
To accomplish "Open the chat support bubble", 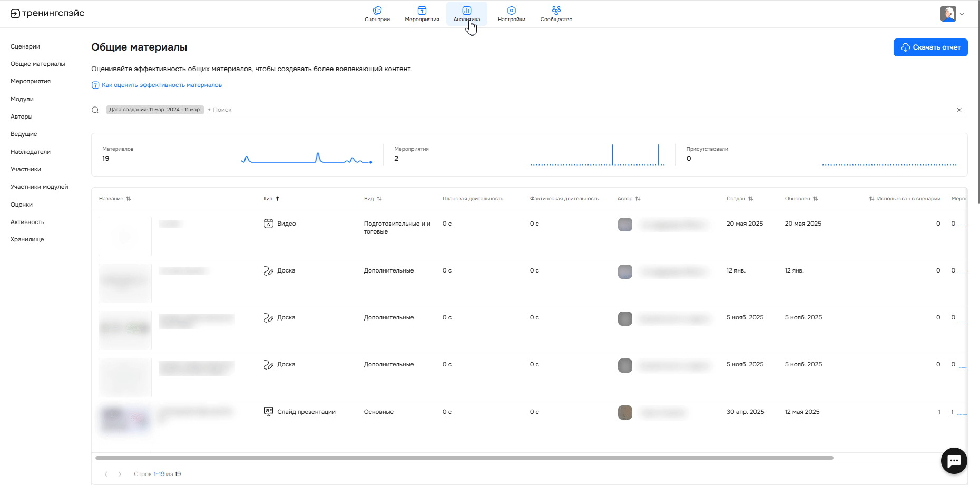I will point(954,461).
